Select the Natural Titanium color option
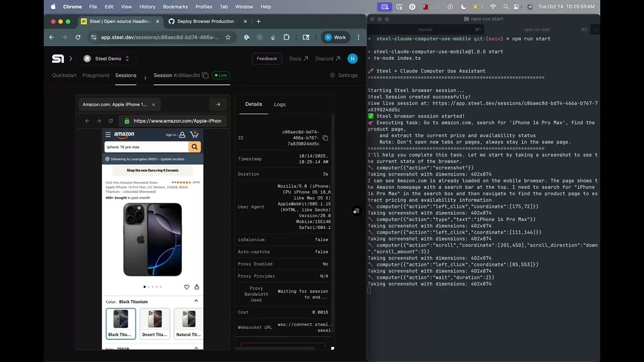Image resolution: width=644 pixels, height=362 pixels. click(x=188, y=324)
